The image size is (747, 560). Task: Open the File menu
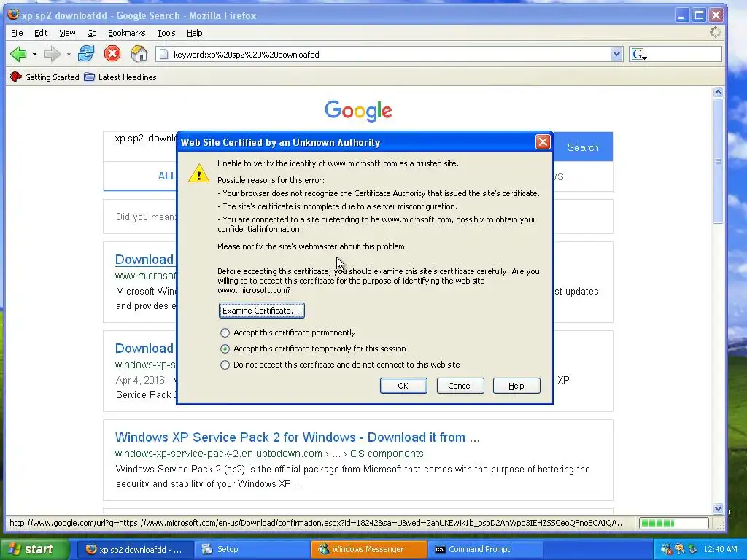(x=17, y=33)
